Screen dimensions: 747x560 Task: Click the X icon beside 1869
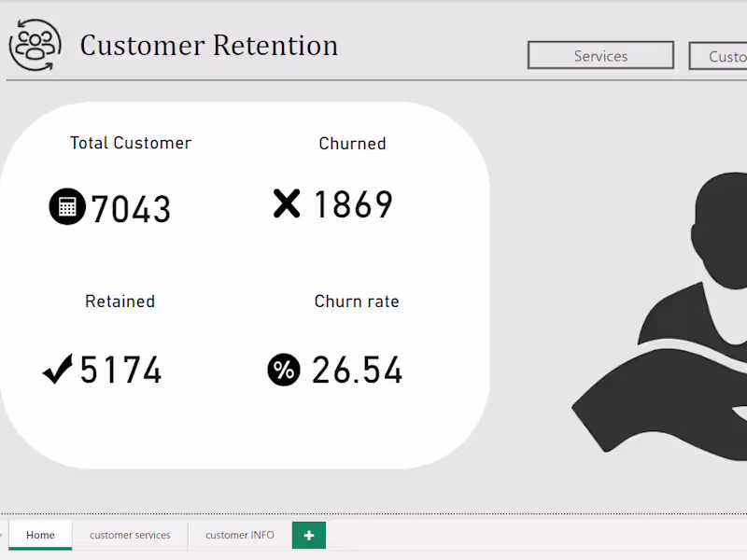pos(287,203)
